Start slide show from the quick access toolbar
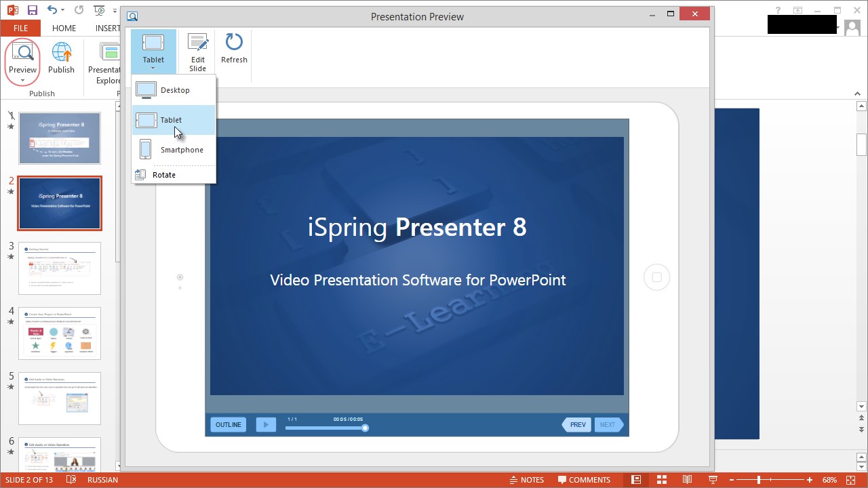 pos(99,10)
